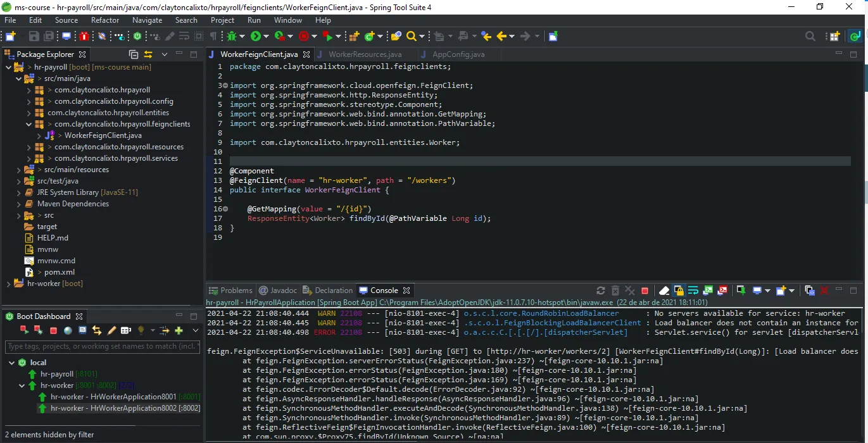Open the File menu
Screen dimensions: 868x443
[x=10, y=20]
